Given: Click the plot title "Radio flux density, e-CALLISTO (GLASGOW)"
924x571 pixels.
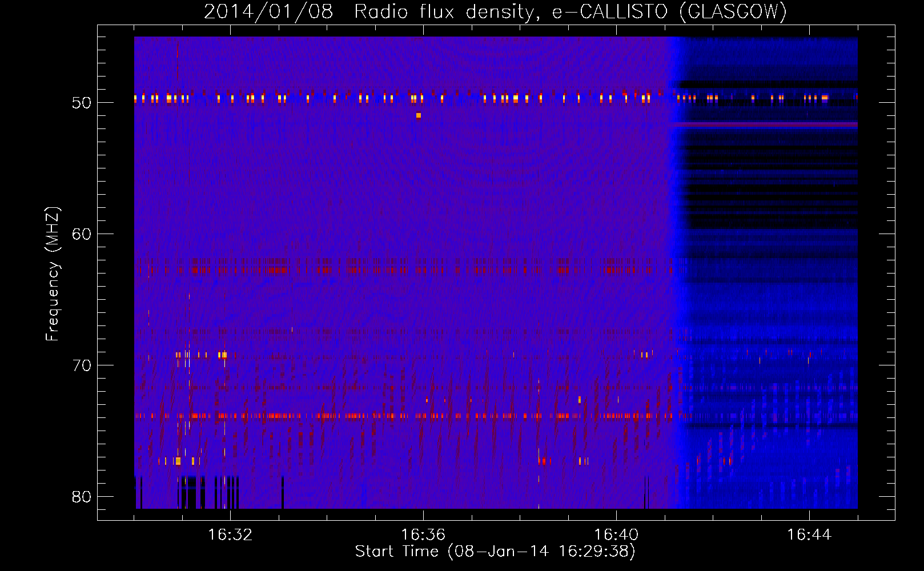Looking at the screenshot, I should (571, 11).
